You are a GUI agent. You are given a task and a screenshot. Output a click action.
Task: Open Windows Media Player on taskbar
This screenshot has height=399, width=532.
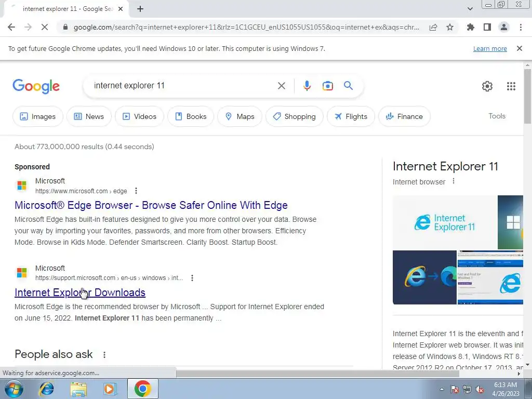coord(110,389)
